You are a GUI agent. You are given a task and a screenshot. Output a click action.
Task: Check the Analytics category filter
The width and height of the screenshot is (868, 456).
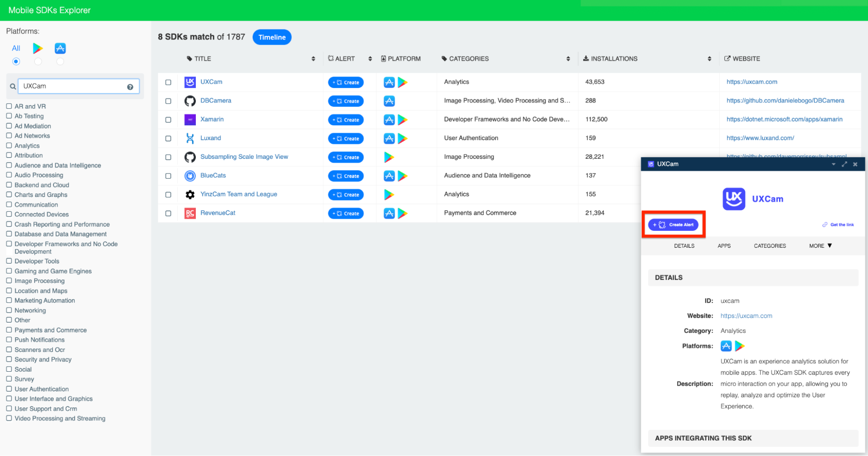coord(9,145)
